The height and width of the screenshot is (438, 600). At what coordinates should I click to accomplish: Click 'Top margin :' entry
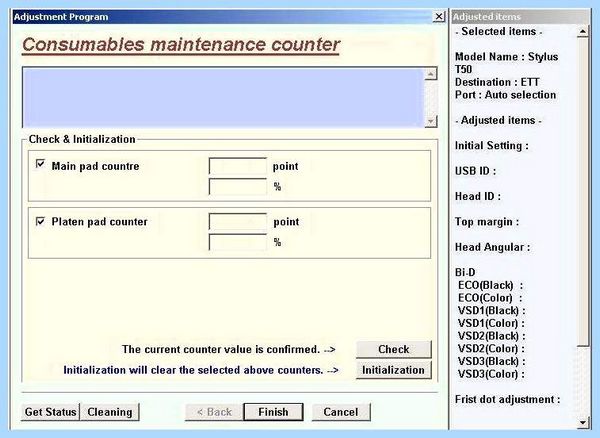click(x=487, y=222)
